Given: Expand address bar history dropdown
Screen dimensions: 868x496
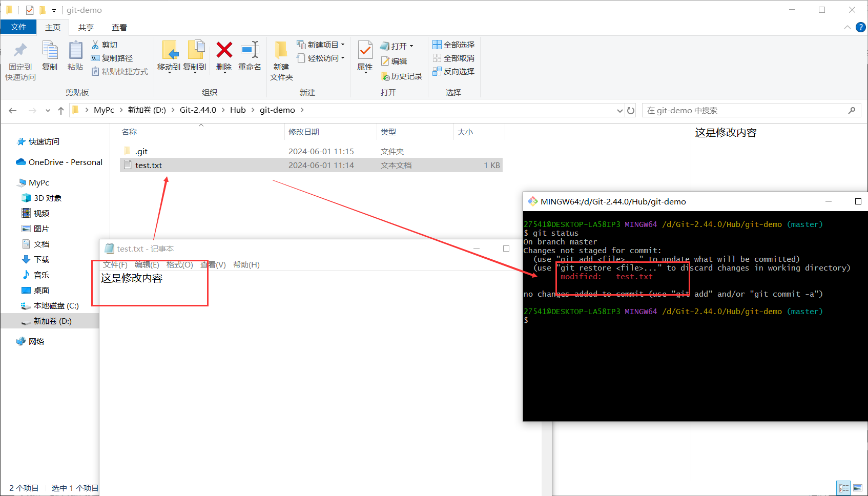Looking at the screenshot, I should click(x=619, y=110).
